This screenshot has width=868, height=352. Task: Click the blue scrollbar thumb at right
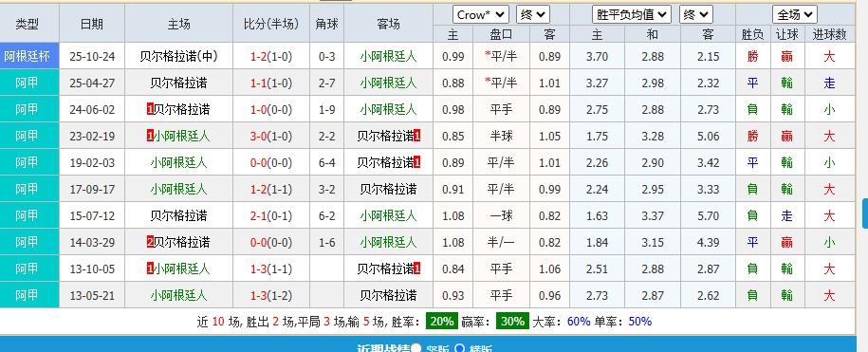865,214
